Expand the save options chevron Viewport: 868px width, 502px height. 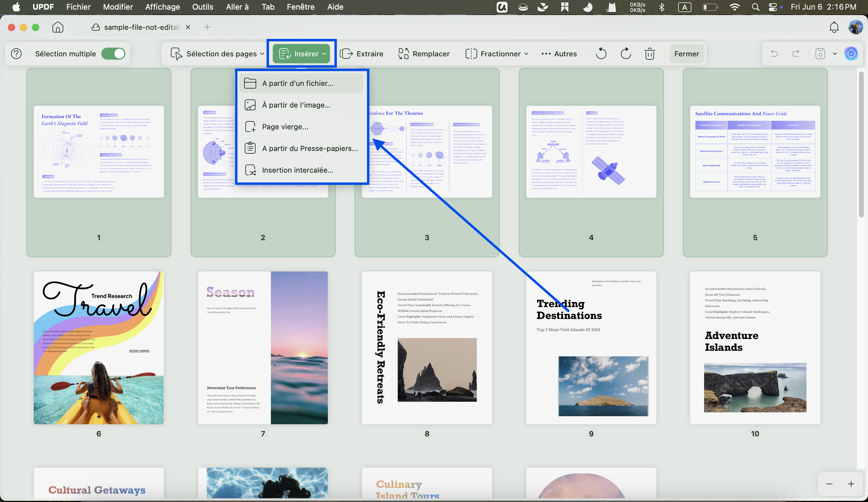(x=835, y=54)
